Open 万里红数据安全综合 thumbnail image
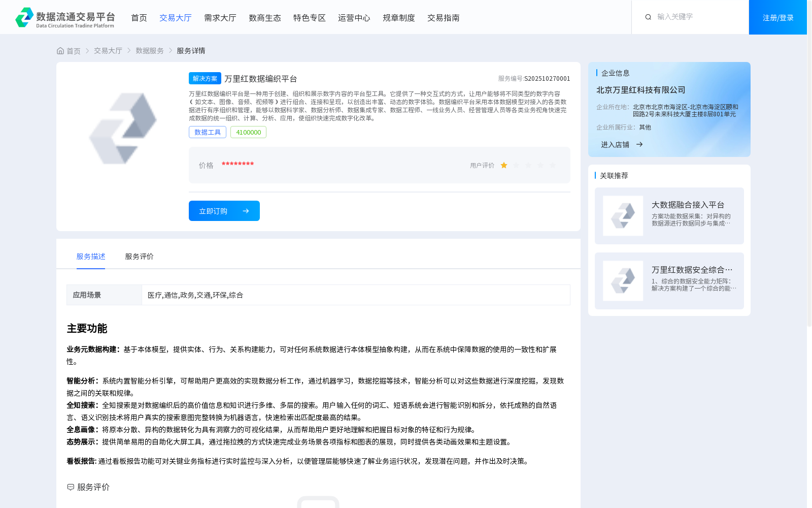 pos(623,281)
